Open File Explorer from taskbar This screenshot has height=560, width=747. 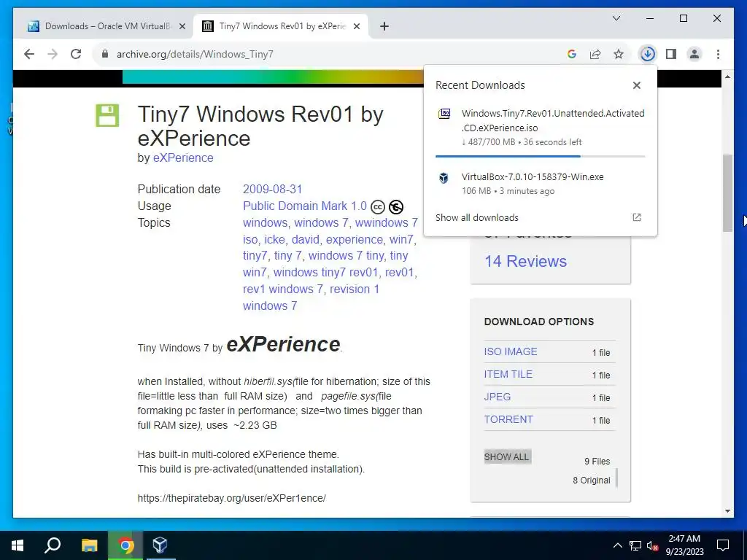89,545
